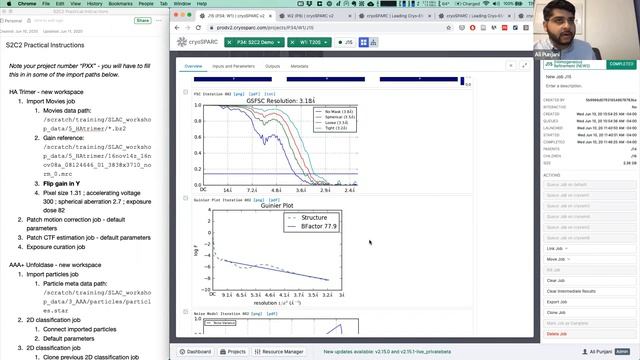Close the J15 cryoSPARC browser tab
Viewport: 640px width, 360px height.
270,16
